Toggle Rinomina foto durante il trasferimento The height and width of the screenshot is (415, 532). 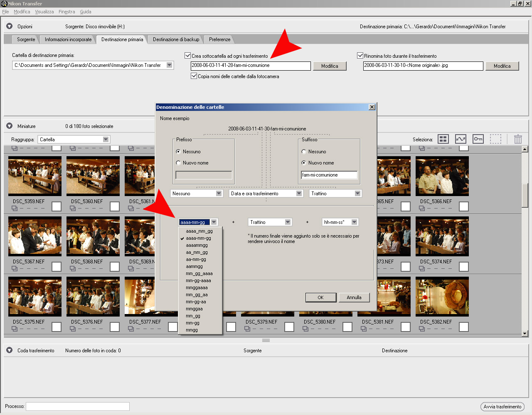pos(360,55)
